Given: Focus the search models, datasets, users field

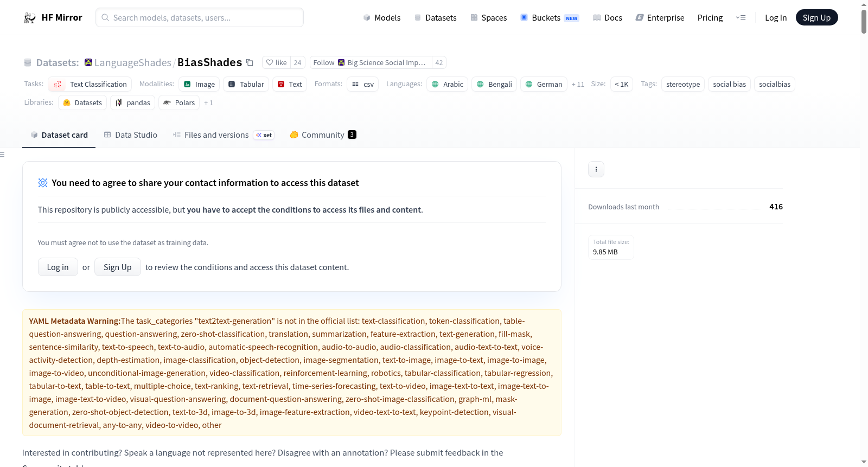Looking at the screenshot, I should coord(200,18).
